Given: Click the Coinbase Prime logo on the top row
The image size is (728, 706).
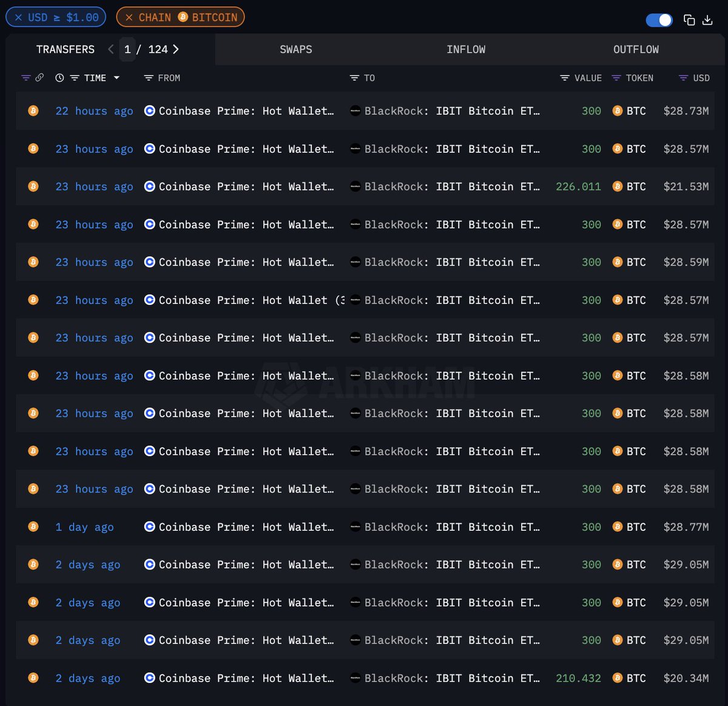Looking at the screenshot, I should [x=149, y=111].
